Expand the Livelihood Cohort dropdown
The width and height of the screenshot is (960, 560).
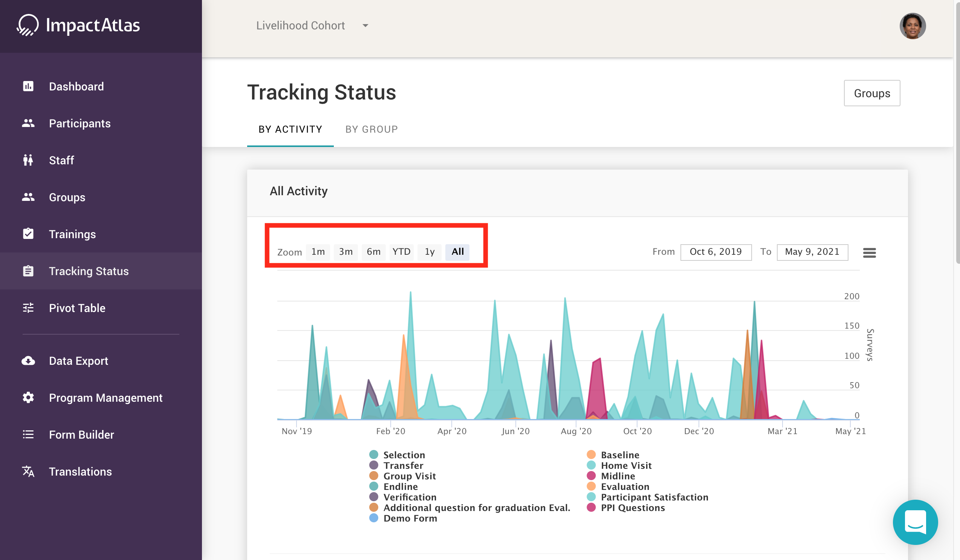[301, 26]
